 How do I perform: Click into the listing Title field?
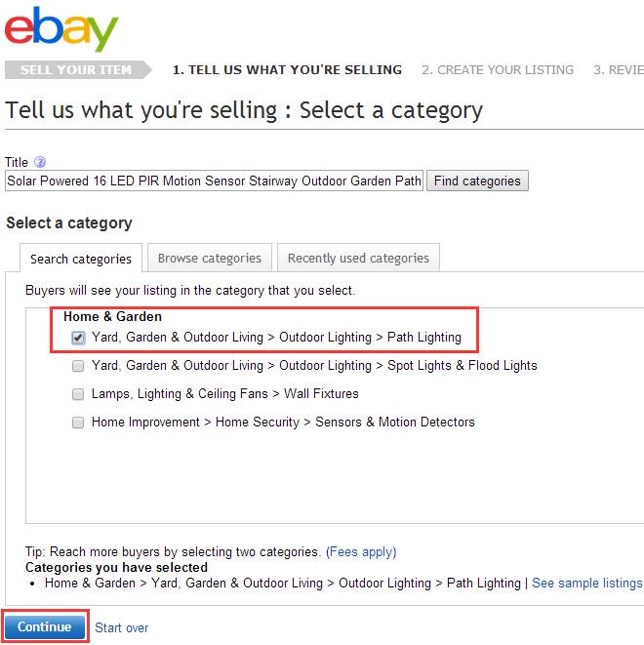tap(214, 181)
